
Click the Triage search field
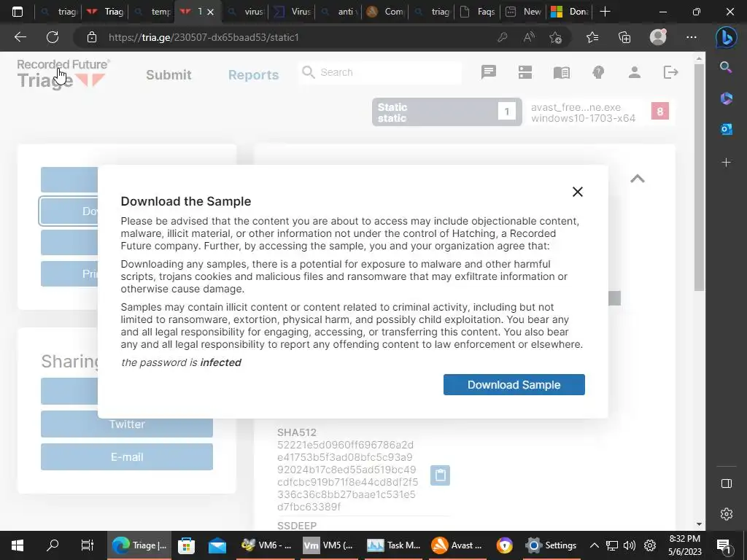click(380, 72)
